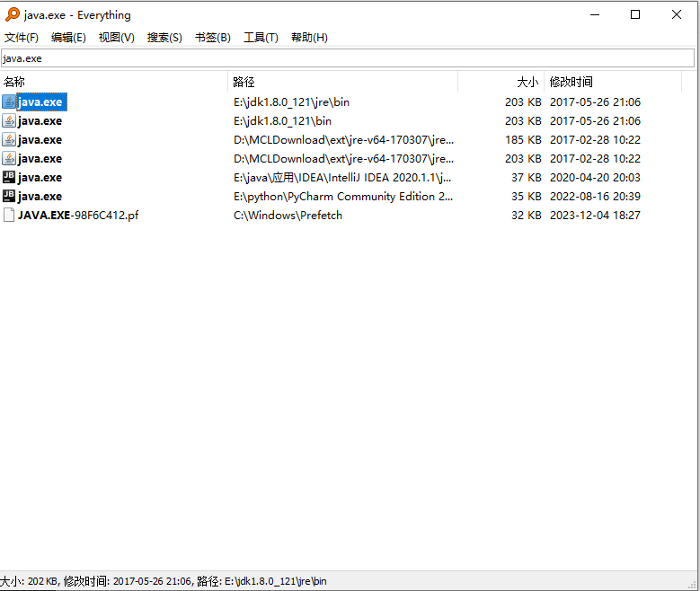Image resolution: width=700 pixels, height=591 pixels.
Task: Minimize the Everything window
Action: tap(595, 14)
